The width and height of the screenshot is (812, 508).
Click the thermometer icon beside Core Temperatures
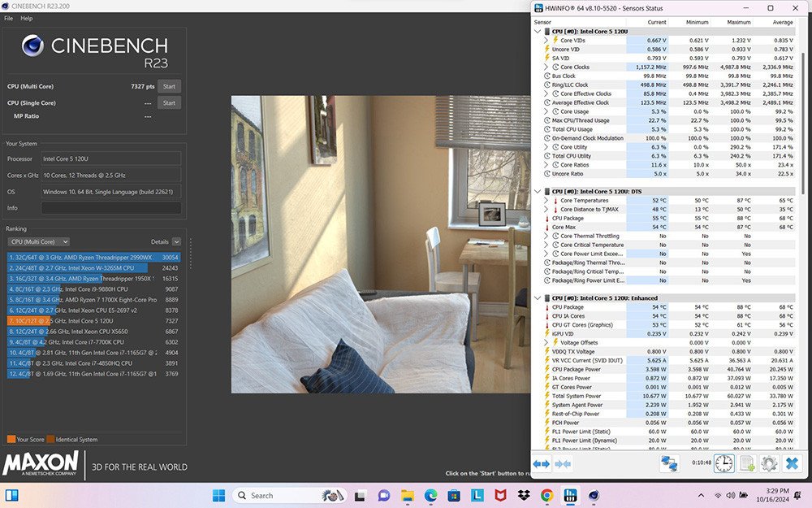(x=555, y=201)
